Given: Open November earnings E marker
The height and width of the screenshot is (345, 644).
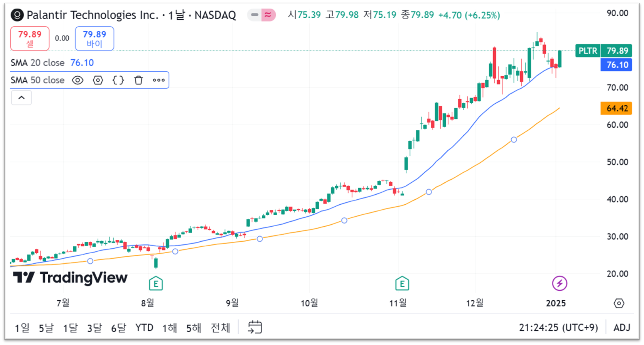Looking at the screenshot, I should [402, 284].
